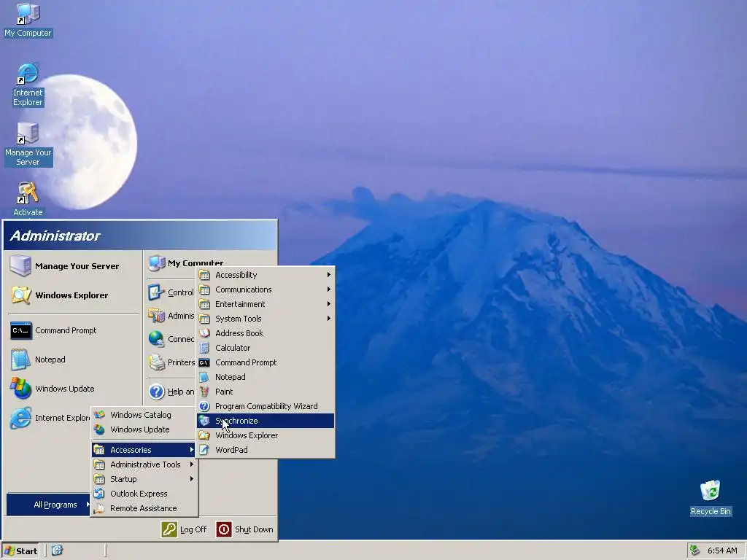The width and height of the screenshot is (747, 560).
Task: Click the Calculator label in Accessories
Action: coord(233,348)
